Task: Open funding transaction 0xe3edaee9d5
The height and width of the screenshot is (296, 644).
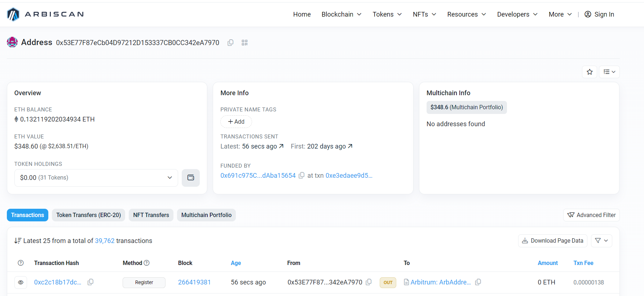Action: [349, 176]
